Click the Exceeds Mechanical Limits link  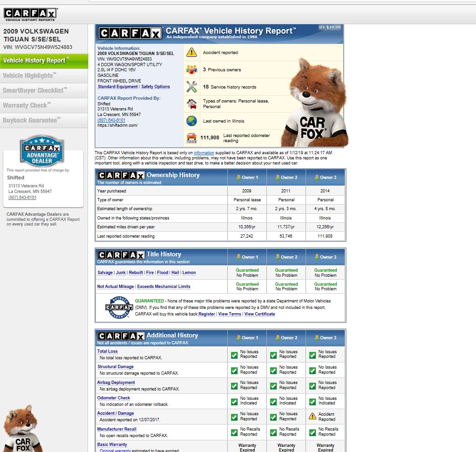coord(163,287)
